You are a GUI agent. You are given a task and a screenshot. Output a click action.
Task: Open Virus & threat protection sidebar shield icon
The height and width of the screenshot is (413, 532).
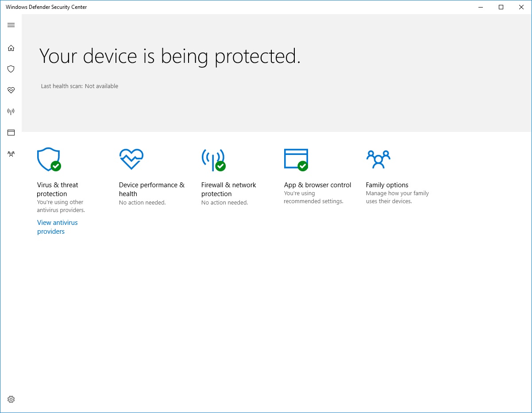(11, 69)
